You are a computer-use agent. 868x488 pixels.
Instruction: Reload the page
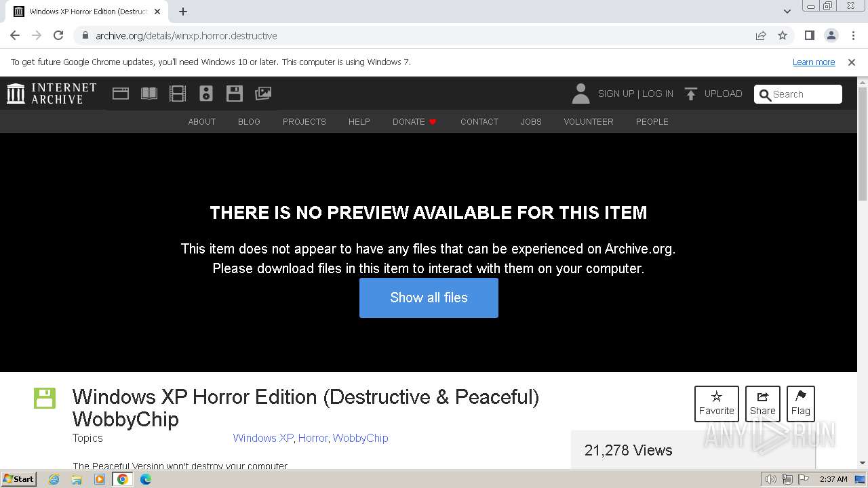point(58,35)
